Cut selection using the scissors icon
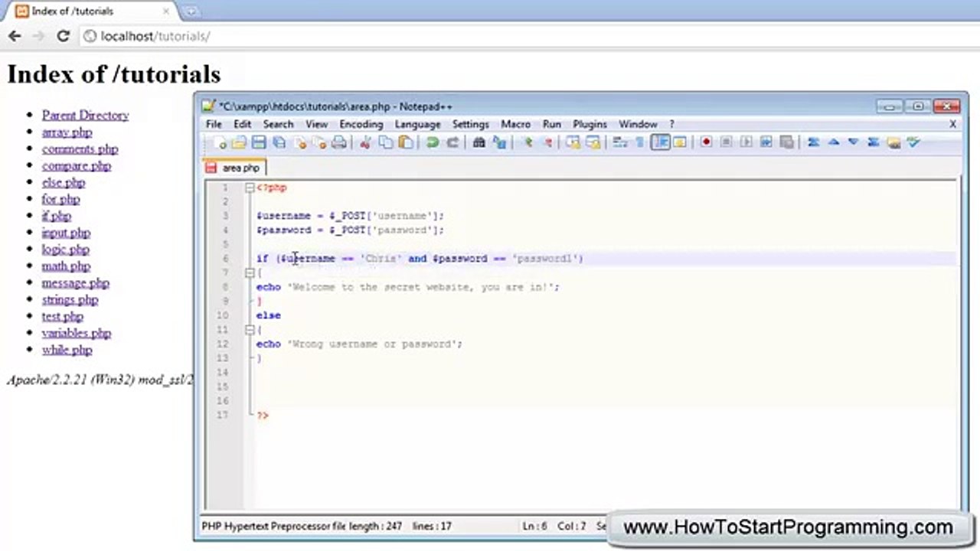Viewport: 980px width, 551px height. click(365, 142)
